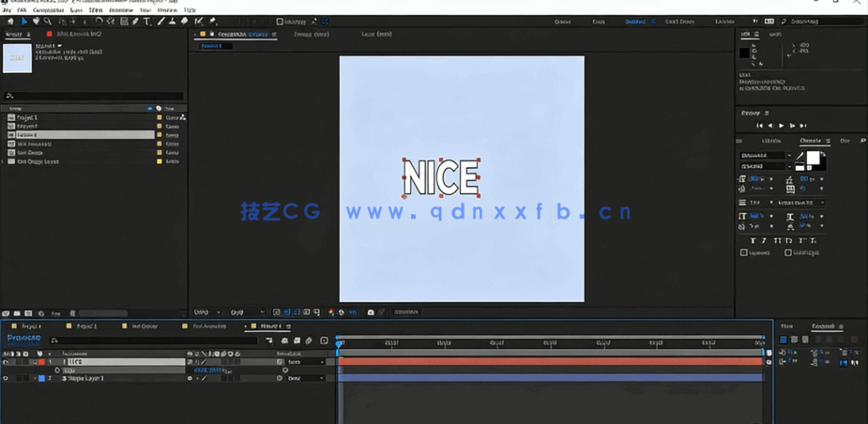Jump to first frame in Preview panel
Screen dimensions: 868x424
coord(760,126)
